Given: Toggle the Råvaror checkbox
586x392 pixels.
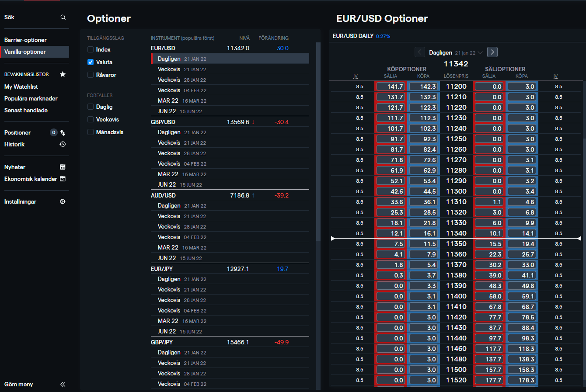Looking at the screenshot, I should (91, 75).
